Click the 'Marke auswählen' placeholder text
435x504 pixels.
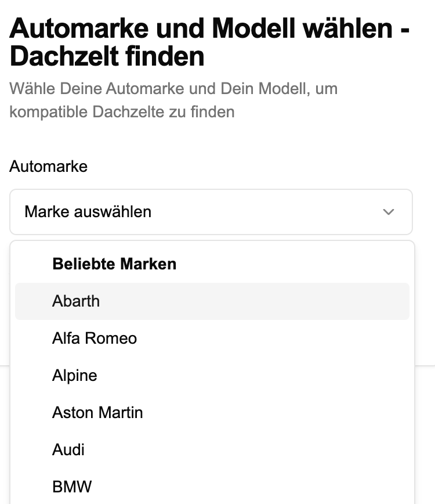click(x=88, y=212)
